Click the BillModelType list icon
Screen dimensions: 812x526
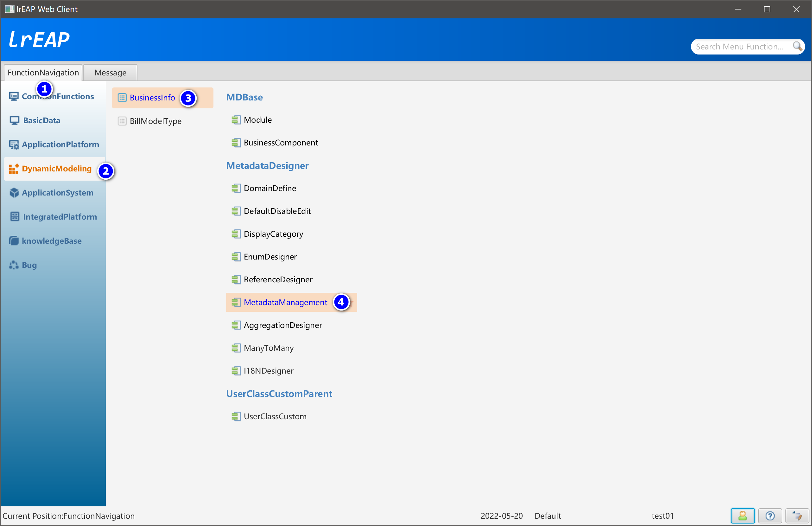point(122,121)
